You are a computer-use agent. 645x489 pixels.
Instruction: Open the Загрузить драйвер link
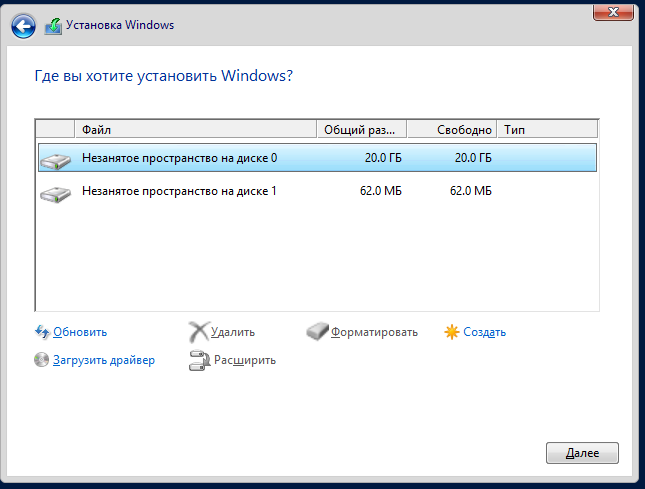coord(104,360)
